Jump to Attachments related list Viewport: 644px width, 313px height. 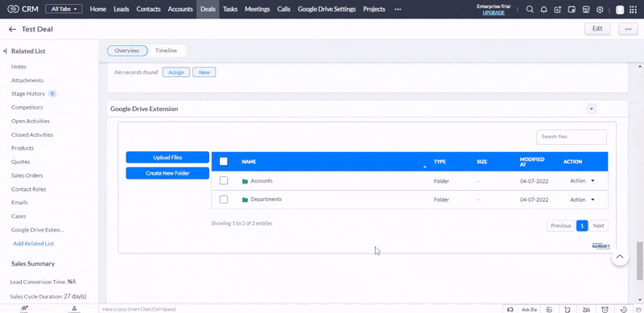tap(27, 80)
